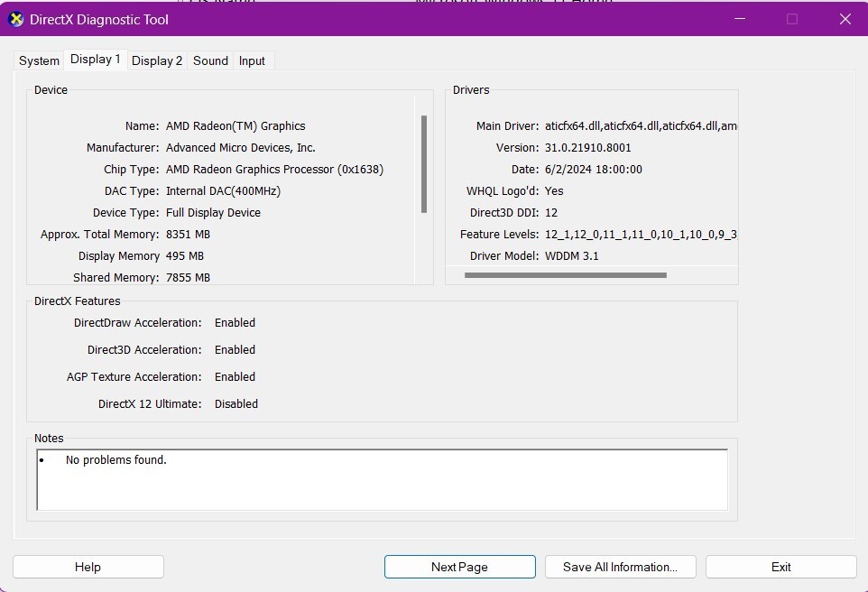Click DirectX 12 Ultimate 'Disabled' status
Image resolution: width=868 pixels, height=592 pixels.
[x=236, y=404]
